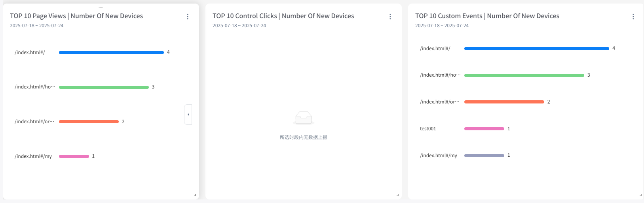Screen dimensions: 644x203
Task: Click the empty inbox icon in Control Clicks
Action: pos(304,118)
